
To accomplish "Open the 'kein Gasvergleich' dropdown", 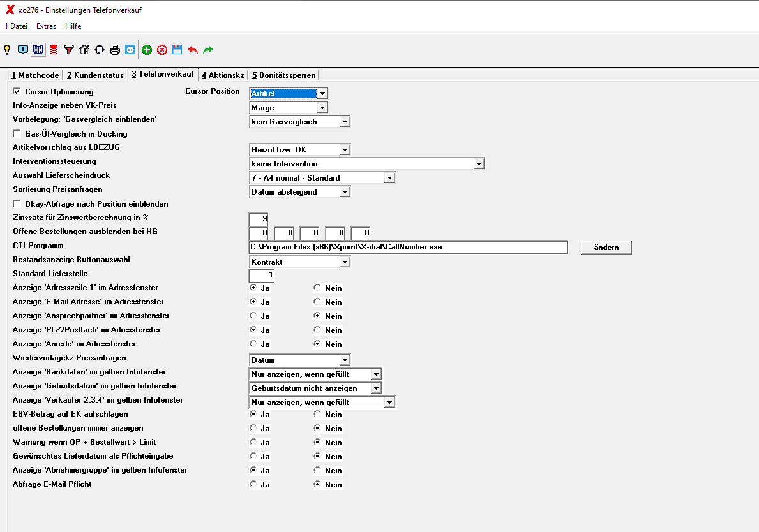I will [345, 121].
